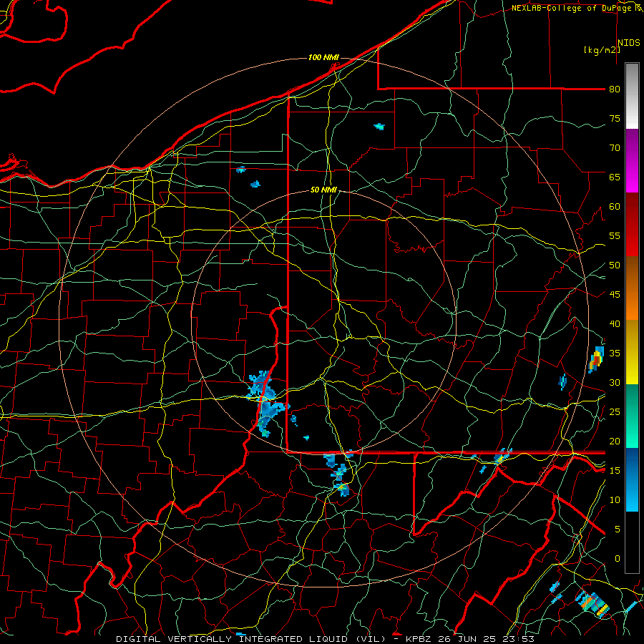The image size is (644, 644).
Task: Click the "45" value on the VIL scale
Action: pyautogui.click(x=615, y=295)
